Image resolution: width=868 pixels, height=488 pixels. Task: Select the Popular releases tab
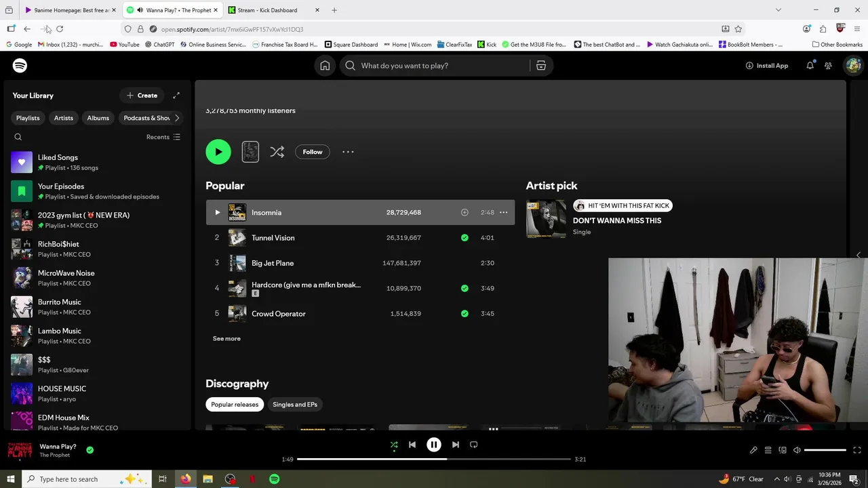[235, 405]
